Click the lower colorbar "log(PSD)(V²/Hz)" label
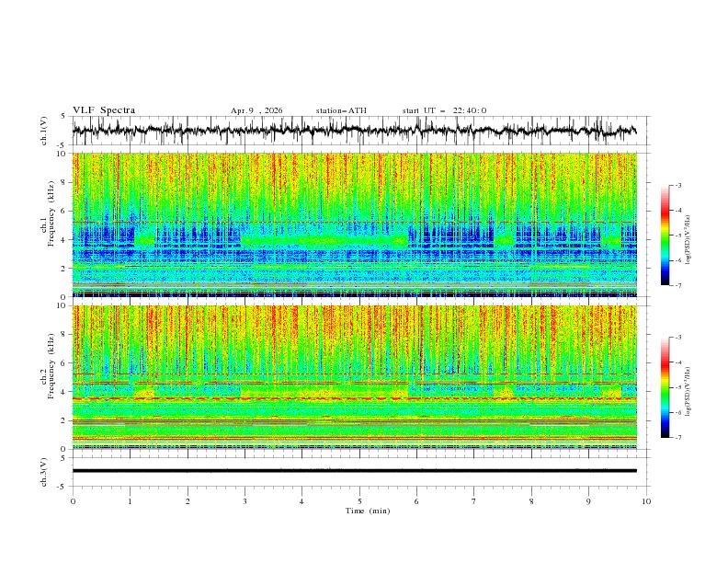The width and height of the screenshot is (728, 563). point(688,392)
